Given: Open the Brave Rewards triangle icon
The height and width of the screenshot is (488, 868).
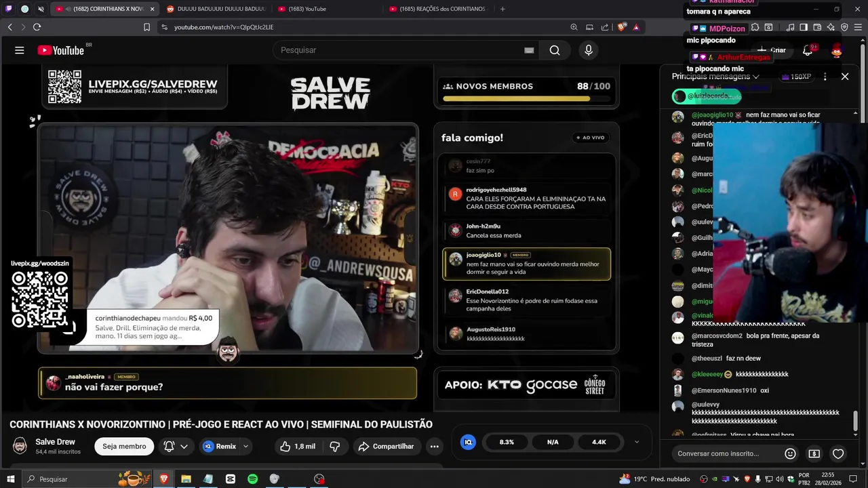Looking at the screenshot, I should coord(636,27).
